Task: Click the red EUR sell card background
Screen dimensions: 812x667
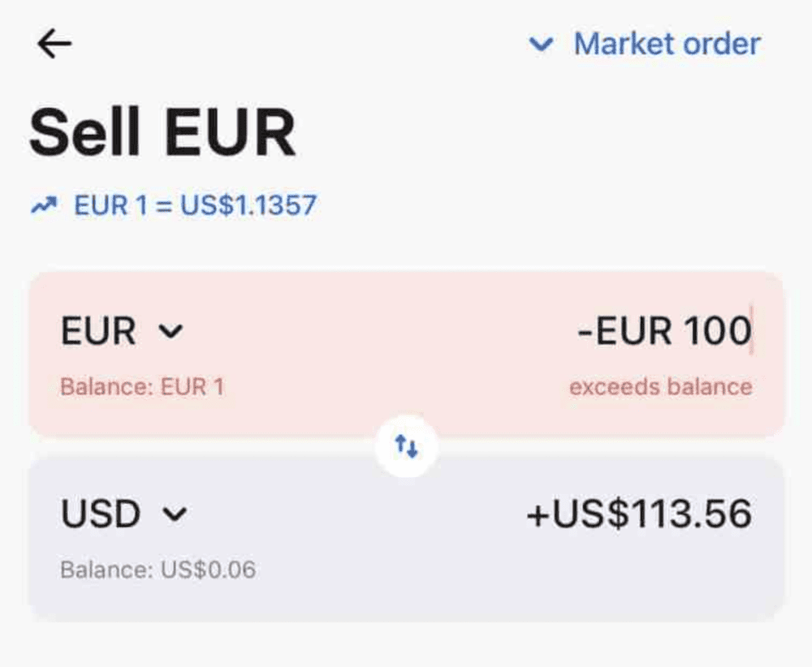Action: [390, 357]
